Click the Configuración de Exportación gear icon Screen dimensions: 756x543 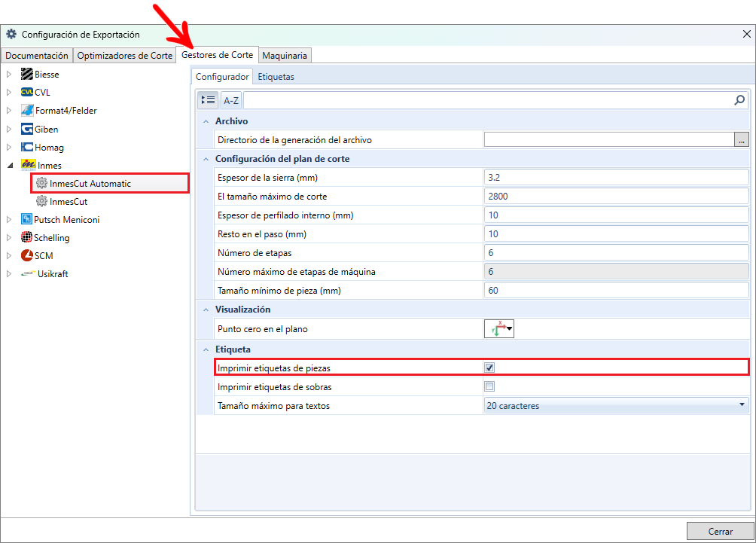point(11,34)
